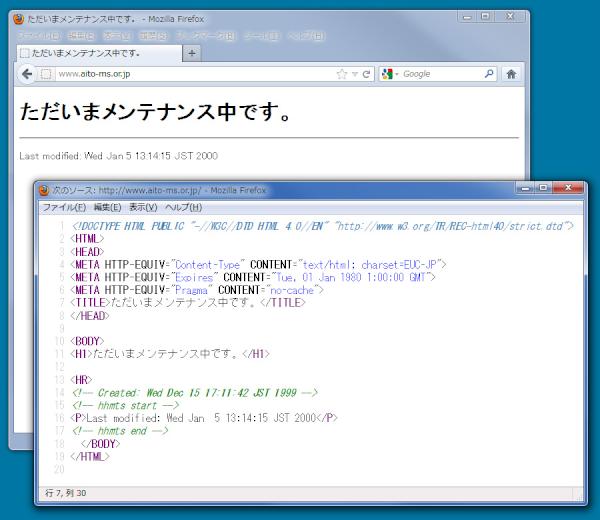
Task: Open ファイル(F) menu in the source viewer
Action: [x=64, y=207]
